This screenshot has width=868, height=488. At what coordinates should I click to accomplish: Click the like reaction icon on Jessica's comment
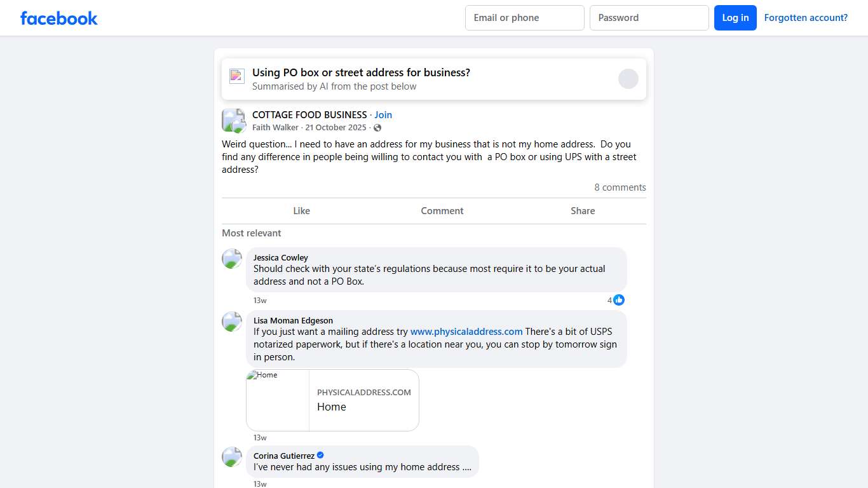tap(619, 300)
